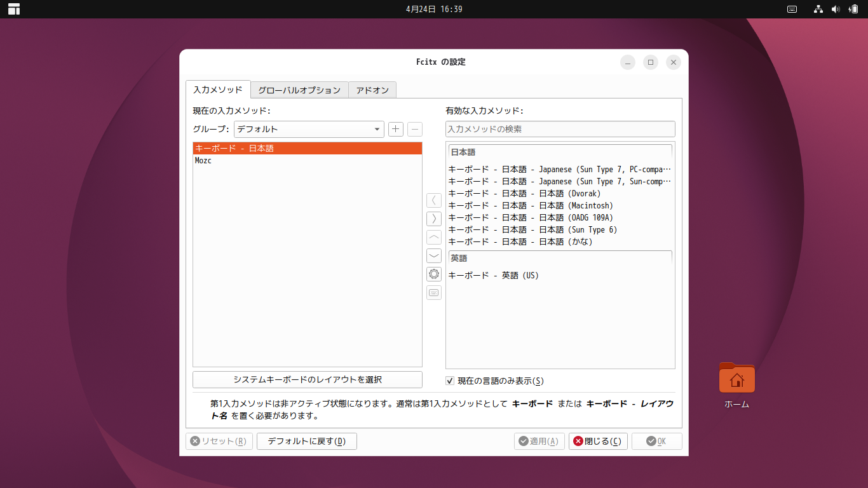Select Mozc in current input methods

(x=308, y=161)
